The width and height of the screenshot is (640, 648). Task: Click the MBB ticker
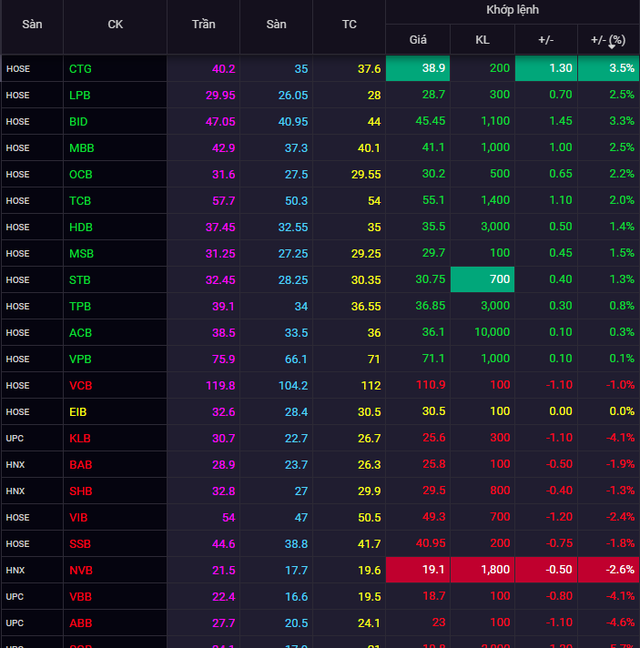coord(81,148)
